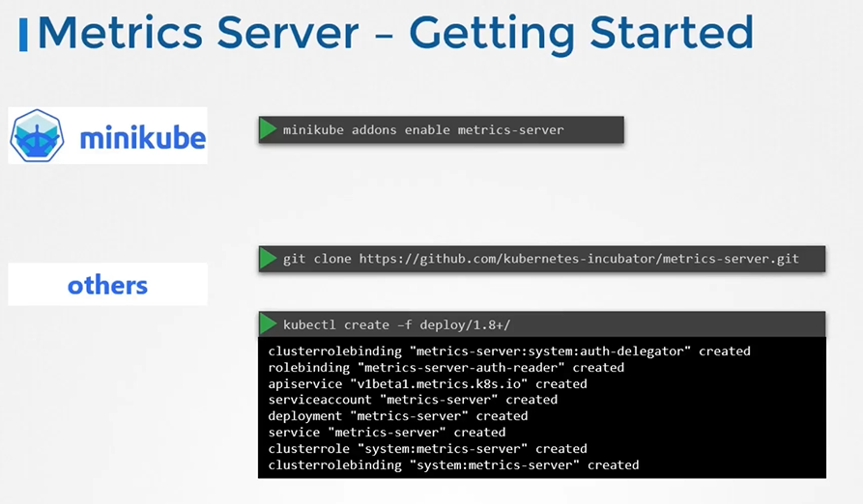Image resolution: width=863 pixels, height=504 pixels.
Task: Select the last clusterrolebinding "system:metrics-server" line
Action: 453,465
